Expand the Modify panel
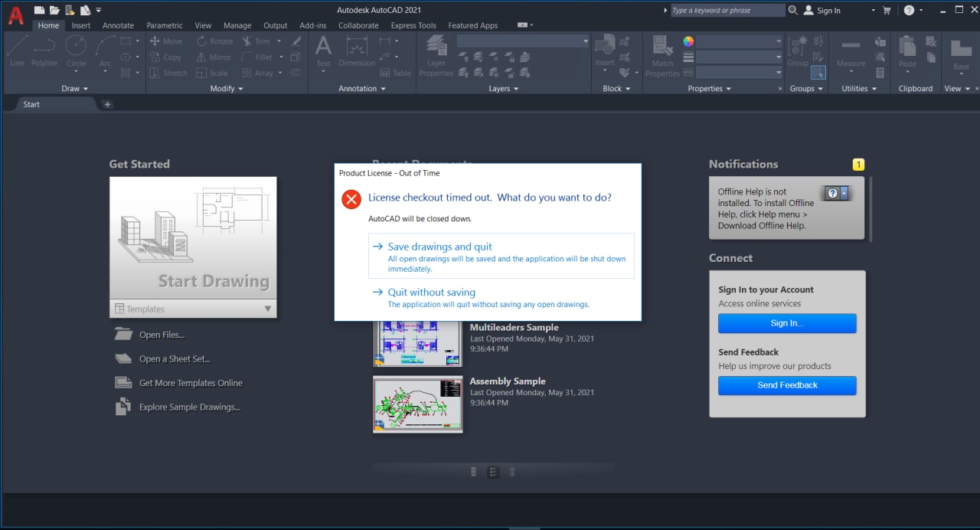Image resolution: width=980 pixels, height=530 pixels. click(227, 89)
